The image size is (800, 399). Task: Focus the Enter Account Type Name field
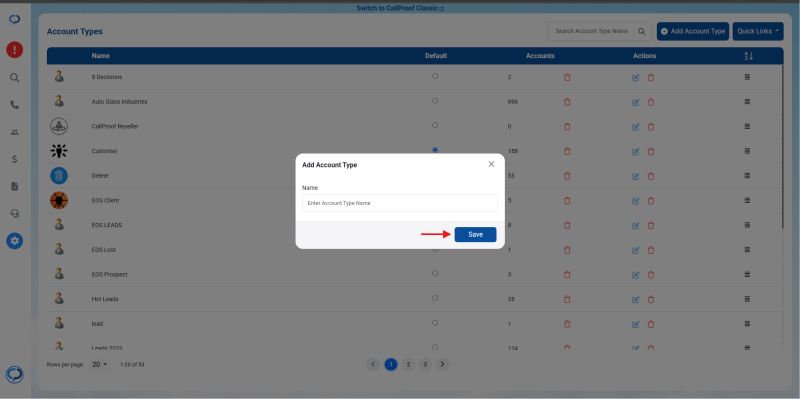pyautogui.click(x=399, y=203)
